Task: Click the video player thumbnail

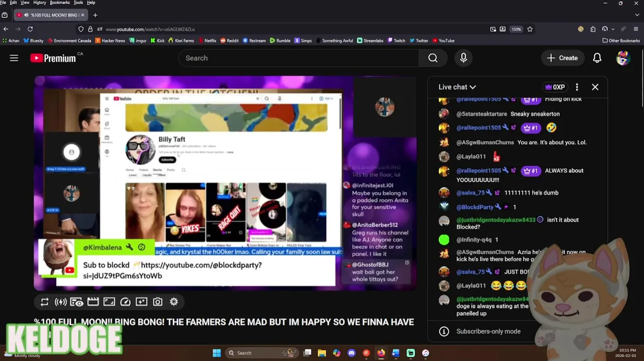Action: pyautogui.click(x=225, y=184)
